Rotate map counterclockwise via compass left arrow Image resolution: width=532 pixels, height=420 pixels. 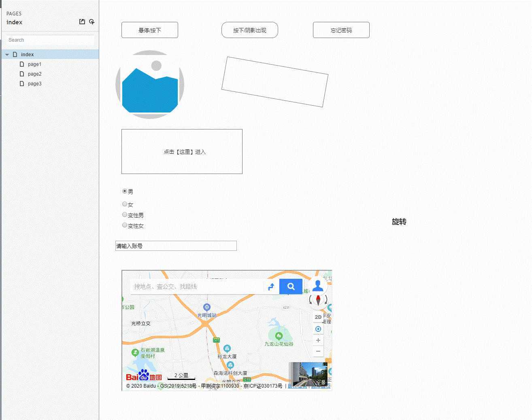311,300
